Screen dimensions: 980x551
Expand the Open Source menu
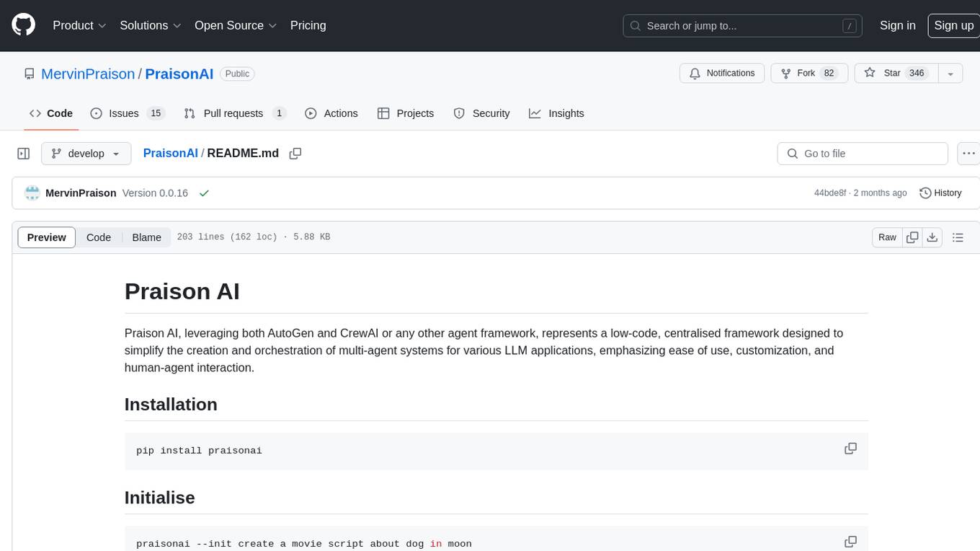[x=236, y=25]
